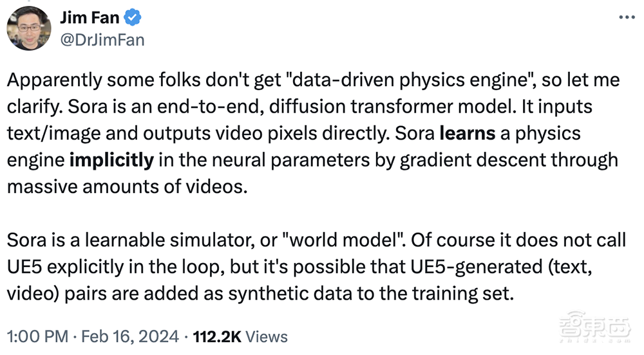The width and height of the screenshot is (644, 355).
Task: Click the 112.2K view count number
Action: (x=218, y=337)
